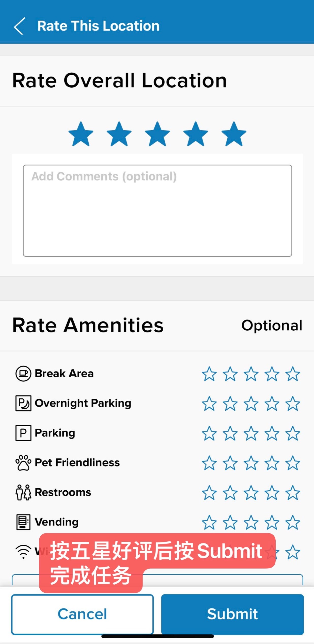Viewport: 314px width, 644px height.
Task: Tap the back arrow in header
Action: [x=19, y=26]
